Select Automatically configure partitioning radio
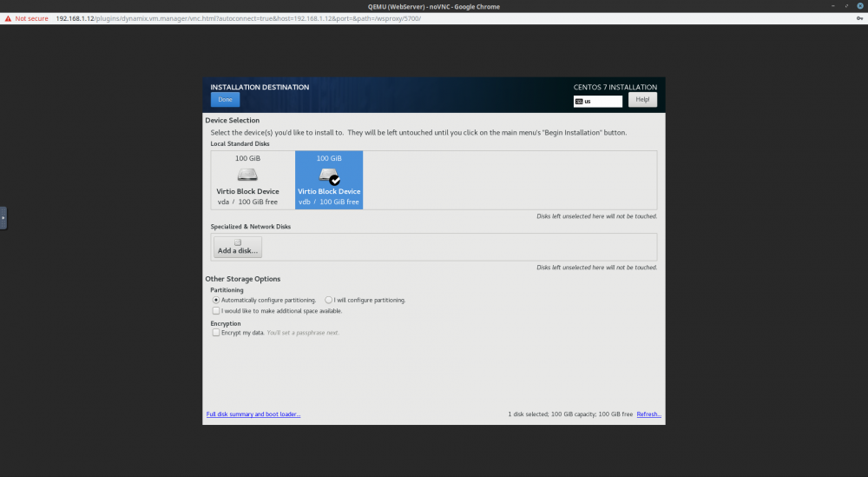 [216, 300]
